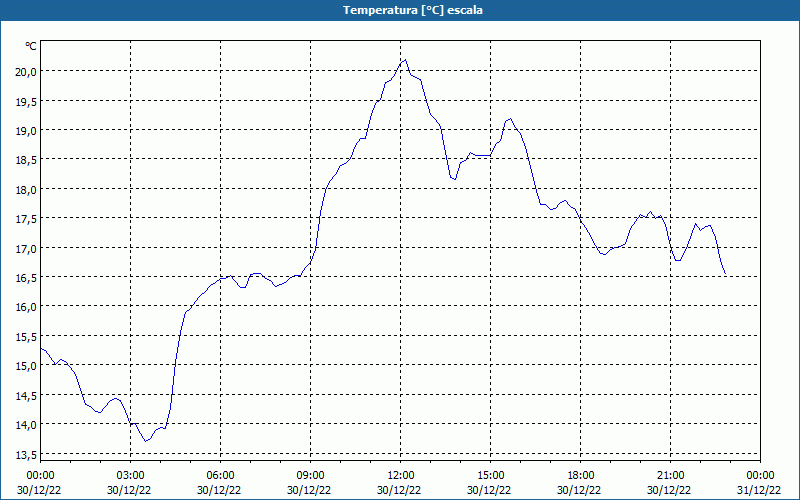Click the 19,5 y-axis label
Screen dimensions: 800x500
[27, 102]
